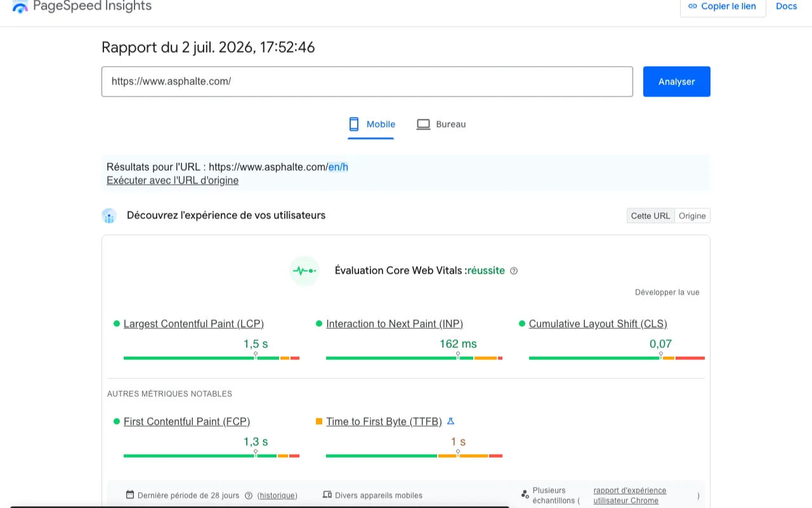Image resolution: width=812 pixels, height=508 pixels.
Task: Click the TTFB value 1 s
Action: [x=458, y=442]
